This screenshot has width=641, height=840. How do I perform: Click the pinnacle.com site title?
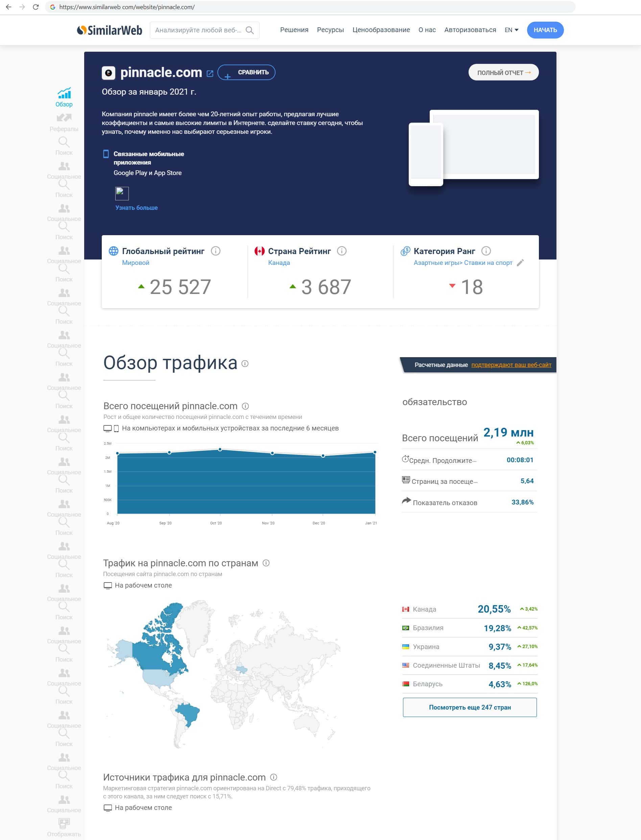161,72
